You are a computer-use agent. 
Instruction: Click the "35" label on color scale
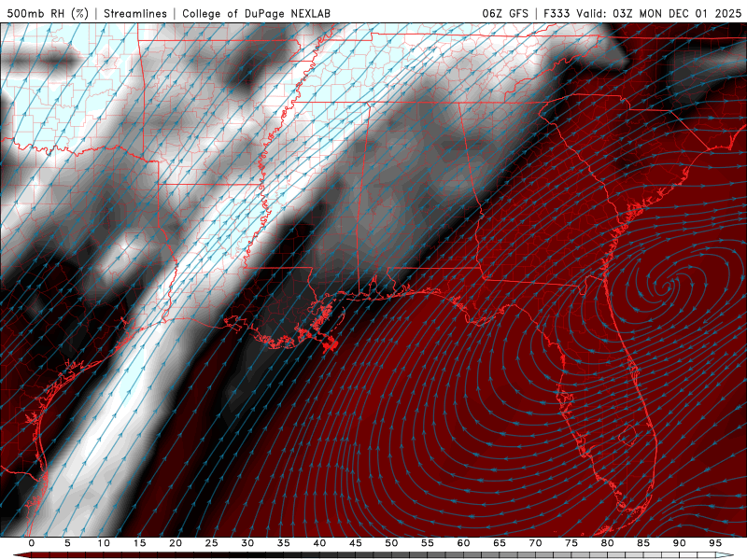[x=284, y=543]
